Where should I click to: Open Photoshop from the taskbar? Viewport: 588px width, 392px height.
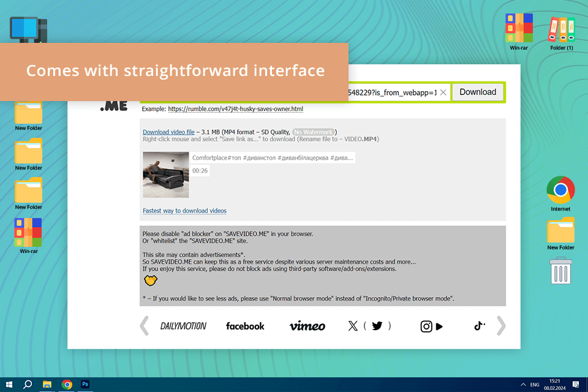coord(85,385)
